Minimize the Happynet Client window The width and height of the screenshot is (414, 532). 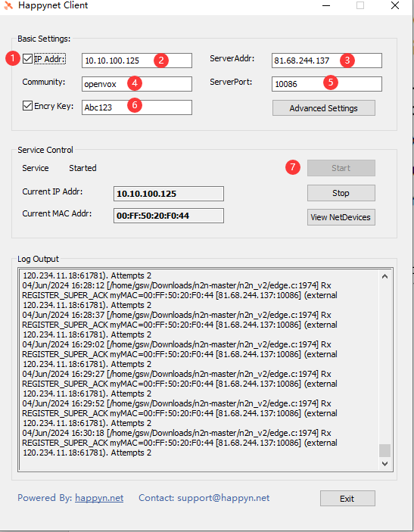326,5
